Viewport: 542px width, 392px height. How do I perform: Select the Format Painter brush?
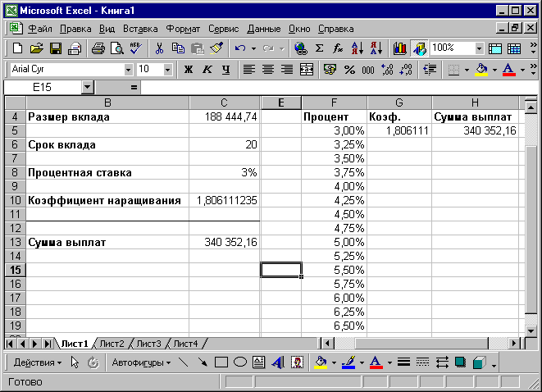(216, 48)
